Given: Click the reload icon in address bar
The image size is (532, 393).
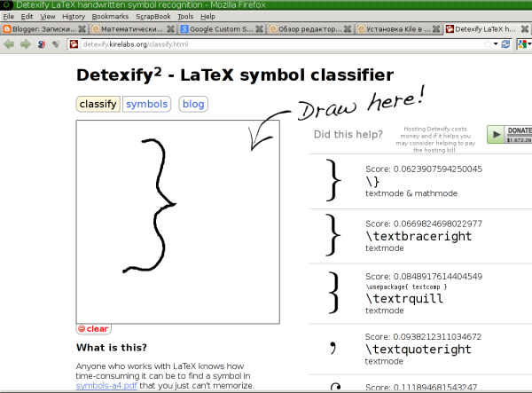Looking at the screenshot, I should click(505, 44).
